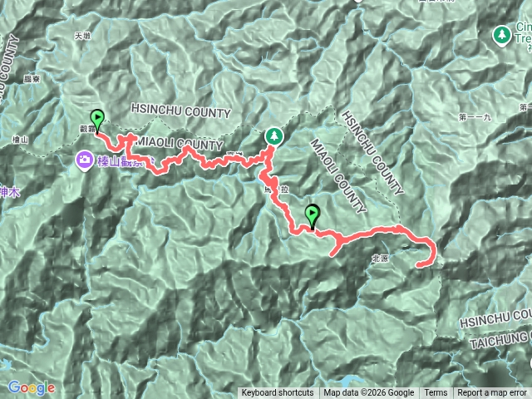
Task: Select the purple camera viewpoint marker 榛山
Action: (85, 160)
